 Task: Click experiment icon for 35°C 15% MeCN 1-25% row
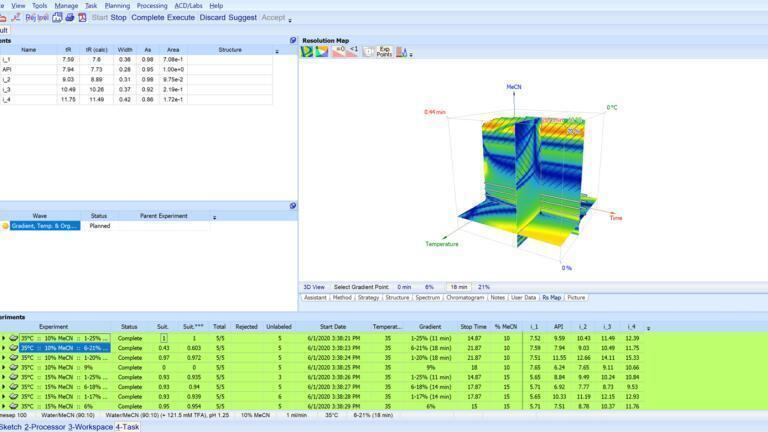click(x=14, y=377)
